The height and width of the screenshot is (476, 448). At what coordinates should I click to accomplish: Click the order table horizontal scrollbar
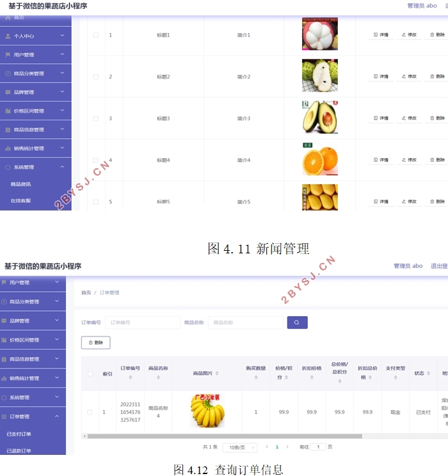click(225, 436)
